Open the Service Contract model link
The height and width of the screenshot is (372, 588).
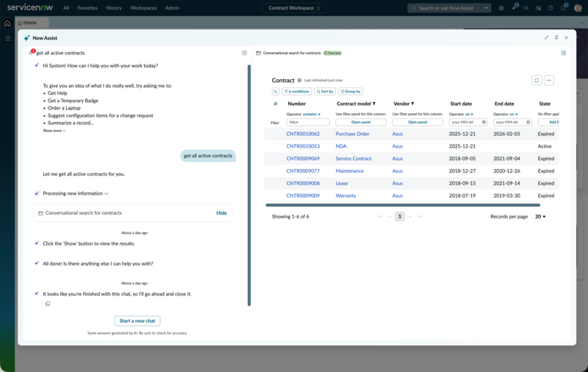pyautogui.click(x=354, y=159)
